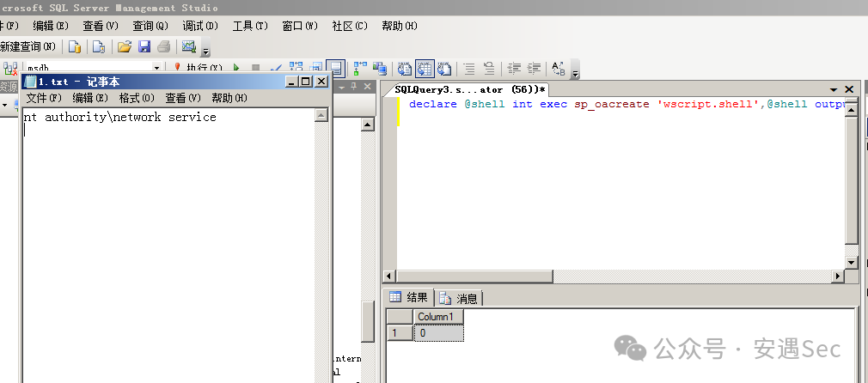This screenshot has height=383, width=868.
Task: Toggle results to text mode
Action: 406,68
